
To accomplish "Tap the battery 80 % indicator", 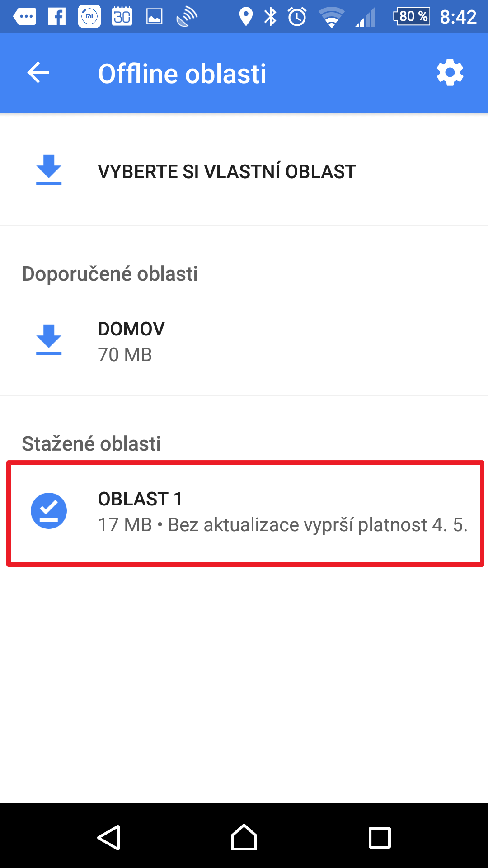I will tap(412, 17).
